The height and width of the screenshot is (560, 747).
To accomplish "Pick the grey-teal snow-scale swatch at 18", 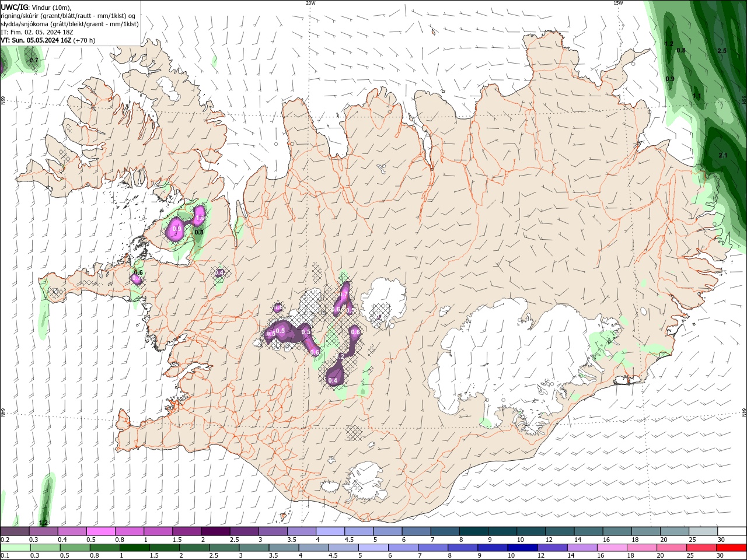I will pyautogui.click(x=645, y=531).
